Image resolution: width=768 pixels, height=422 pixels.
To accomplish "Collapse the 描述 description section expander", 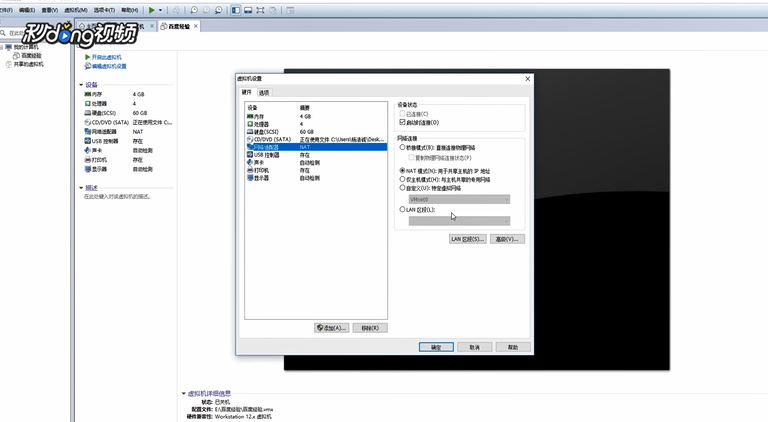I will coord(81,188).
